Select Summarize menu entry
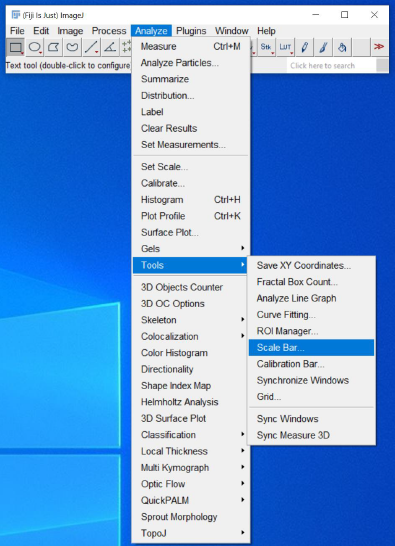Image resolution: width=395 pixels, height=546 pixels. [191, 79]
